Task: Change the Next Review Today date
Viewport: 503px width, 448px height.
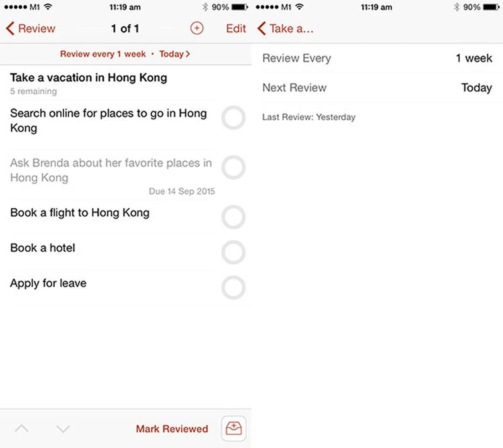Action: (377, 88)
